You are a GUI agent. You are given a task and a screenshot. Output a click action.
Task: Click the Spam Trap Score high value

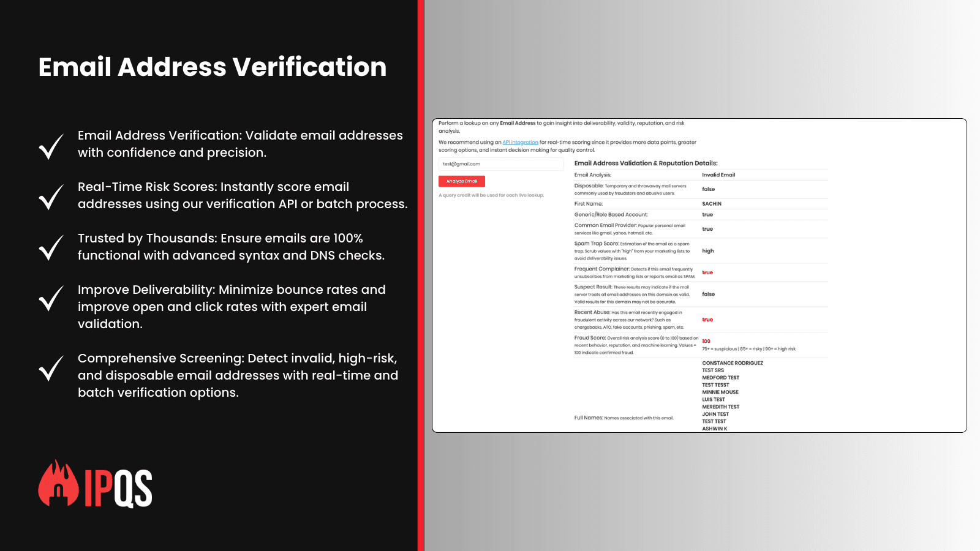point(707,251)
